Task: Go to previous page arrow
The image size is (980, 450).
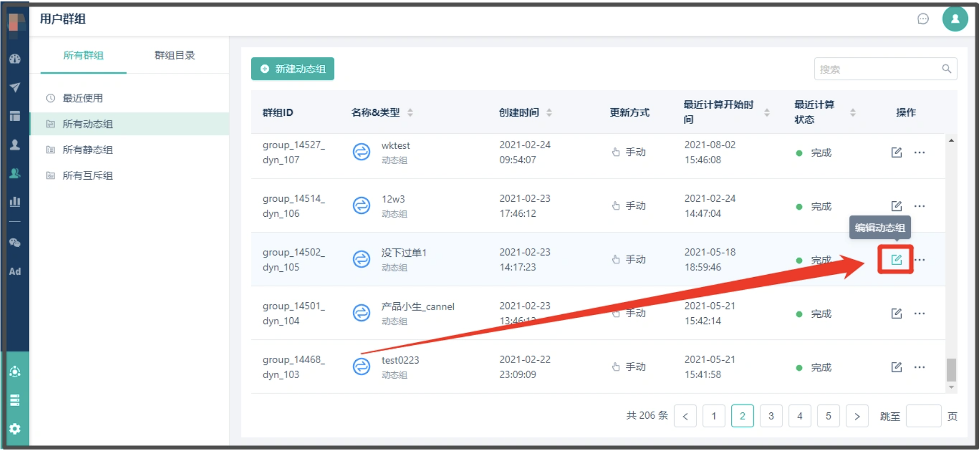Action: pos(685,416)
